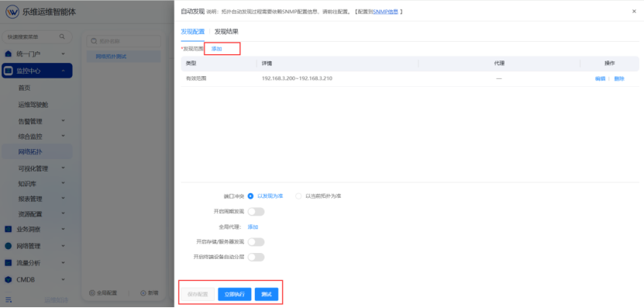
Task: Expand the 业务洞察 menu chevron
Action: point(64,230)
